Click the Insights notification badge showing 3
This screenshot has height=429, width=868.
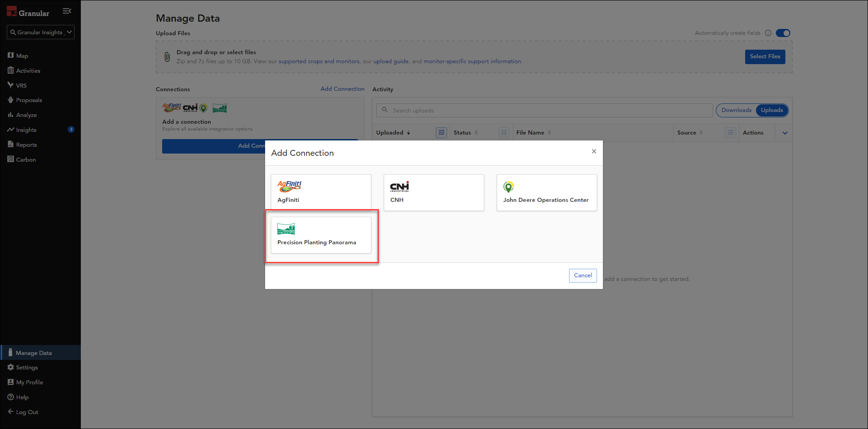coord(71,130)
